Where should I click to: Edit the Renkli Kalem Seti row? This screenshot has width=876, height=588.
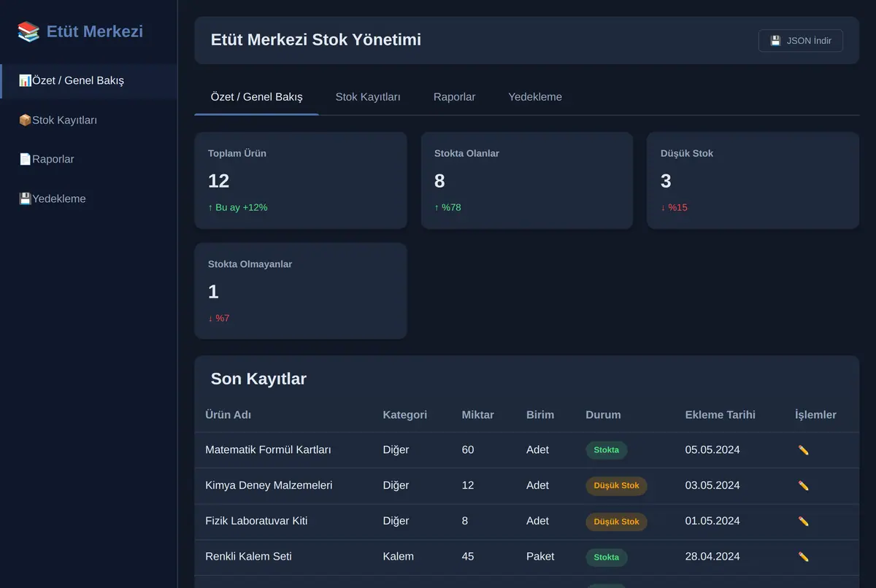(803, 557)
